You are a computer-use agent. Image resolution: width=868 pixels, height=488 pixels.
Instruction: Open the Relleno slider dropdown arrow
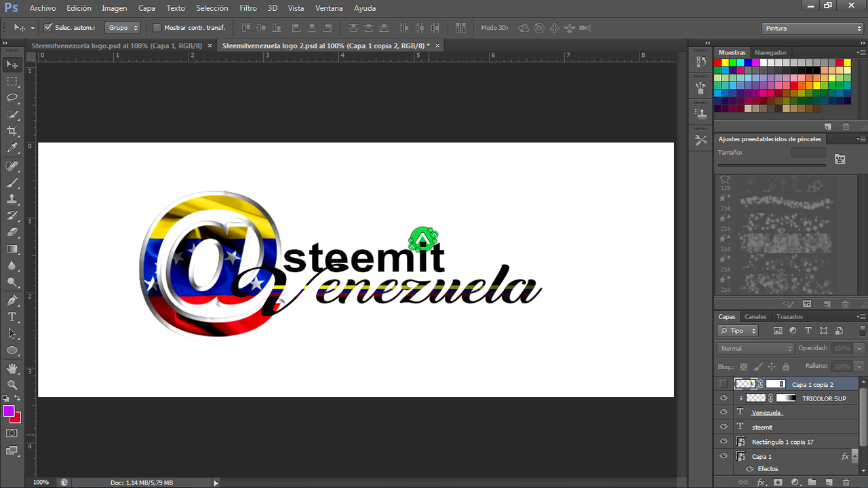tap(859, 366)
